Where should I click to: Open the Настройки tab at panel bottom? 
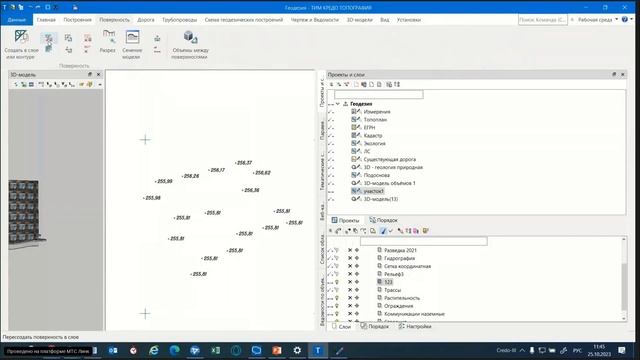[x=415, y=327]
